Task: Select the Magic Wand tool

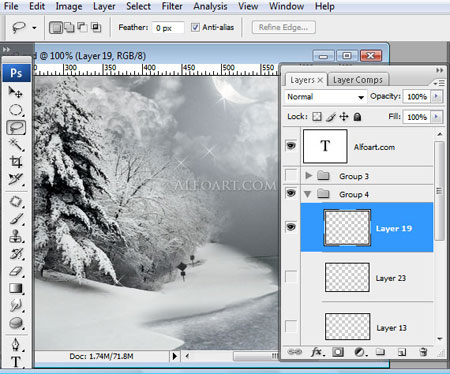Action: 15,145
